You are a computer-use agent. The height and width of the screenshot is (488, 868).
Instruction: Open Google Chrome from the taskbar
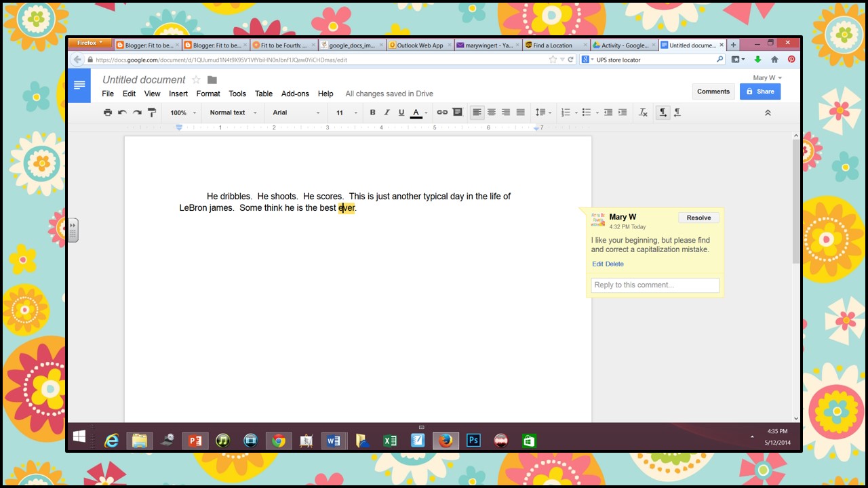(278, 441)
